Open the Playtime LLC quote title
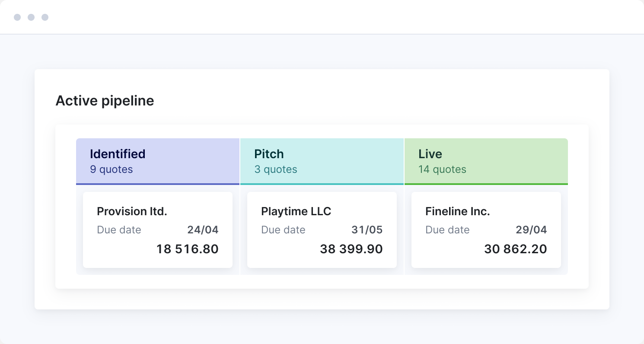644x344 pixels. point(296,211)
